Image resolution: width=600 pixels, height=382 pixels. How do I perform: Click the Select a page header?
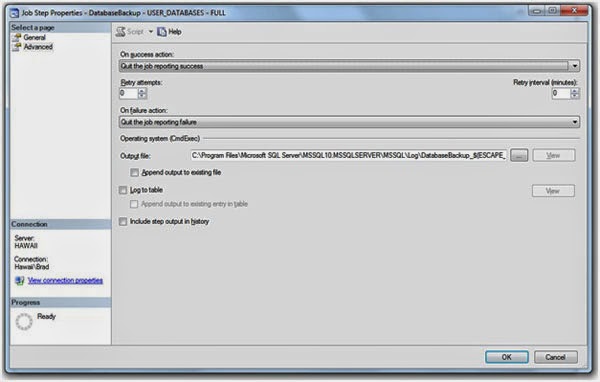tap(60, 28)
